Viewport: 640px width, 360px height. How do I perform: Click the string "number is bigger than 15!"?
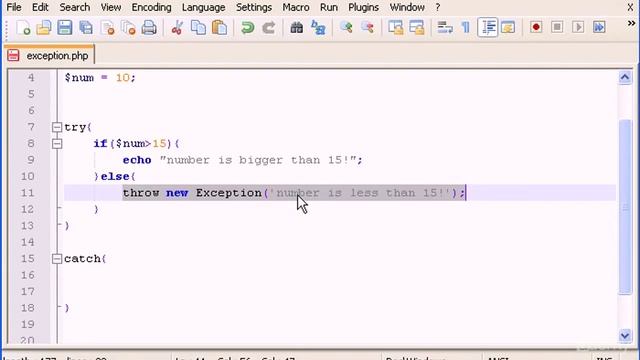tap(259, 160)
